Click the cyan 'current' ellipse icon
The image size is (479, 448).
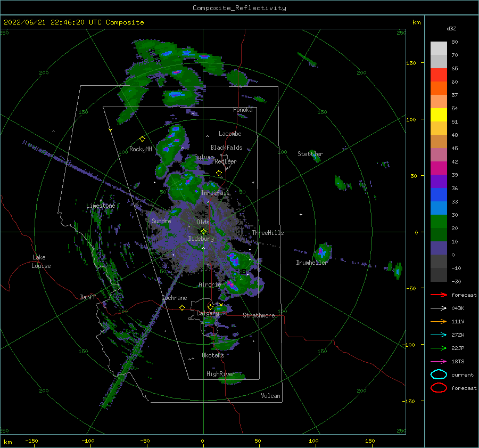[x=439, y=374]
